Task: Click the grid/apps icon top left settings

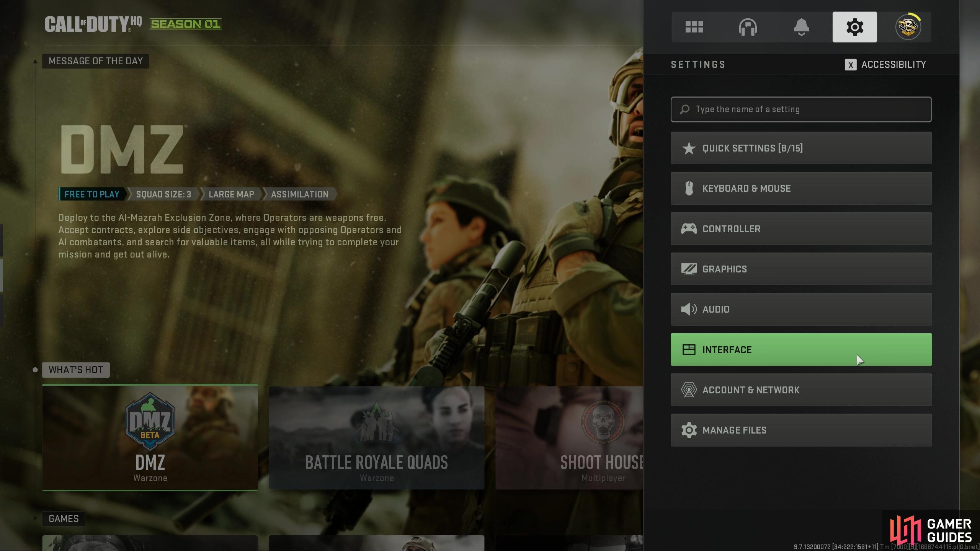Action: [x=694, y=26]
